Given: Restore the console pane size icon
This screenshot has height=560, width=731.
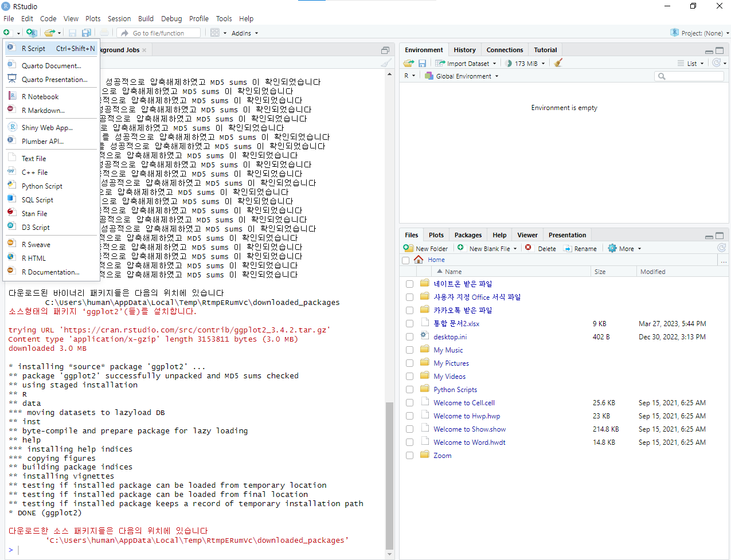Looking at the screenshot, I should [385, 50].
